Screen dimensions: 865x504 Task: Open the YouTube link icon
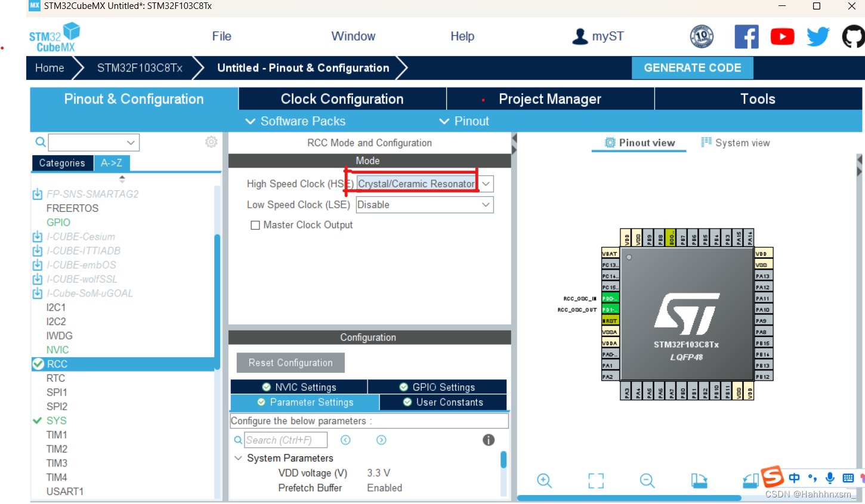click(782, 37)
